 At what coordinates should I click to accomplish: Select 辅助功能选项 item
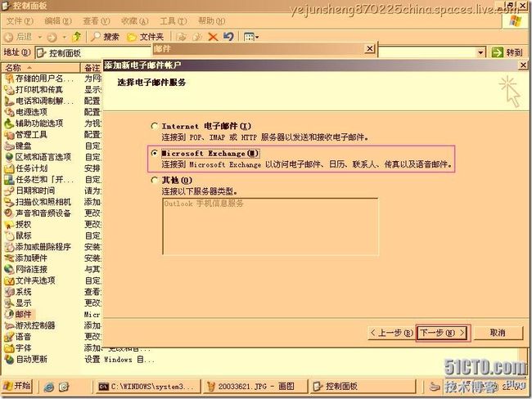tap(34, 123)
